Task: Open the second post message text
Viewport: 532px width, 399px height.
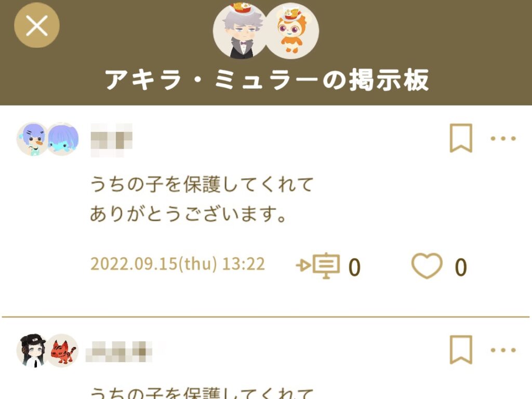Action: click(x=202, y=393)
